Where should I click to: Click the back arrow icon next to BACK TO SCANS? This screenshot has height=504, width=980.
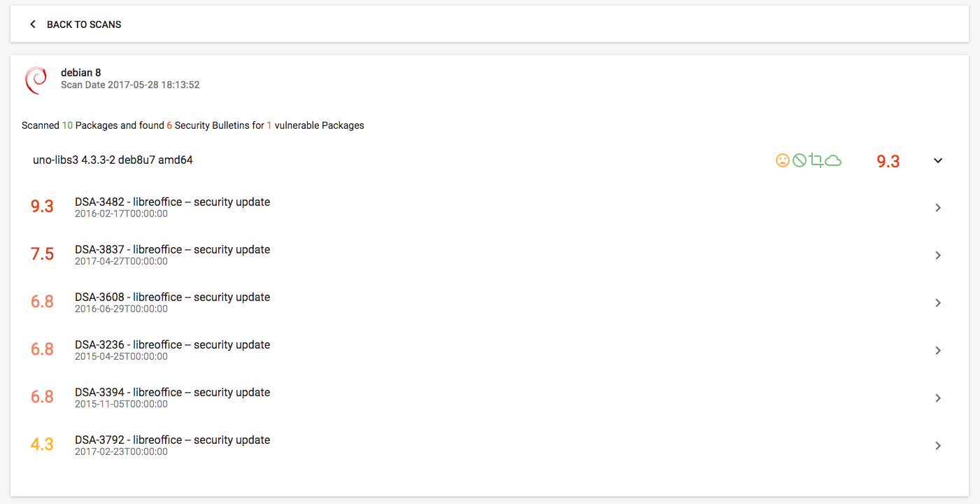tap(32, 23)
